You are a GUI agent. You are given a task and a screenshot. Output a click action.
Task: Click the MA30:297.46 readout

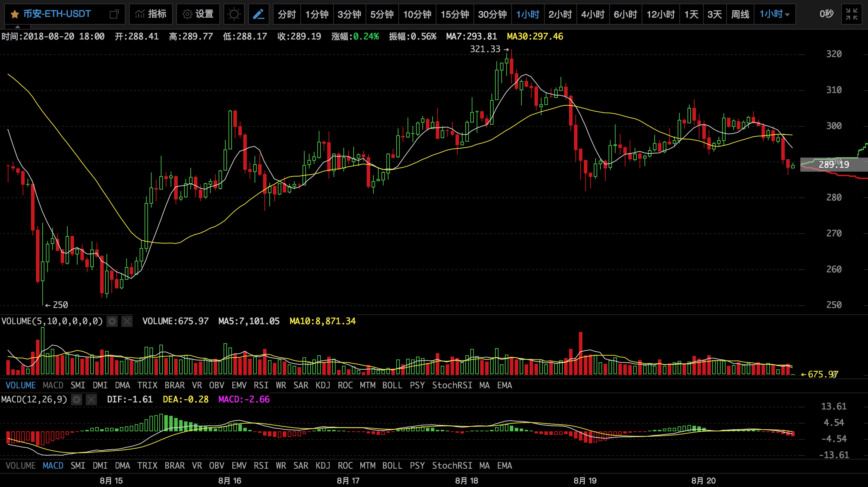coord(535,36)
